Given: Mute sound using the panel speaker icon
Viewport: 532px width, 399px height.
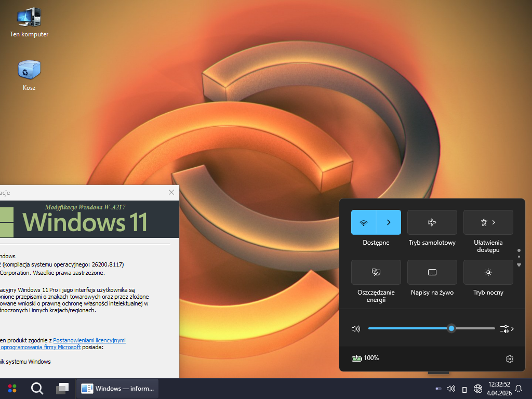Looking at the screenshot, I should (356, 329).
